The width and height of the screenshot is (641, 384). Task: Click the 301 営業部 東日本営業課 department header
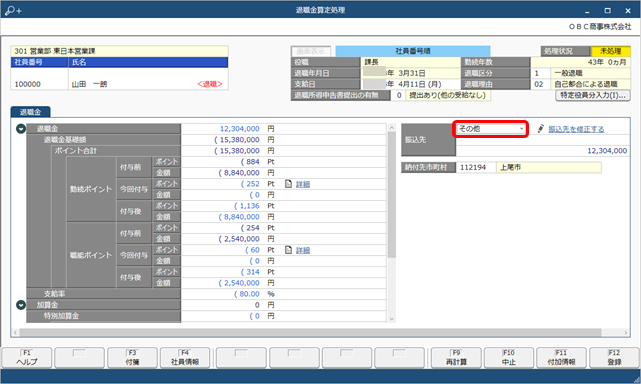[x=119, y=51]
